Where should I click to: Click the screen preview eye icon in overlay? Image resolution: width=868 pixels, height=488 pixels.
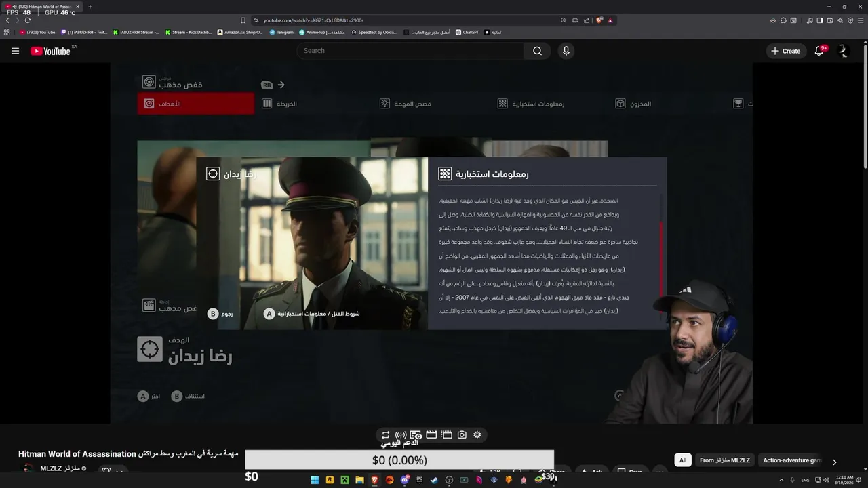416,435
